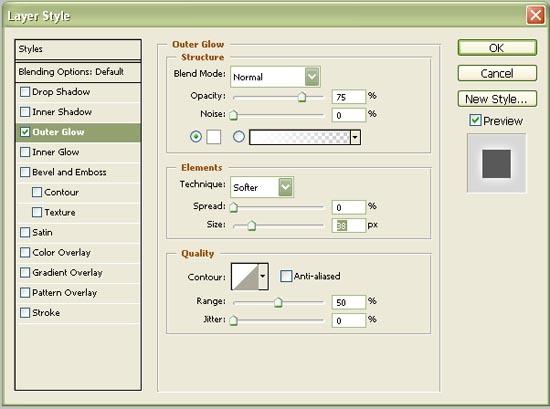Image resolution: width=550 pixels, height=409 pixels.
Task: Click the New Style... button
Action: pos(497,99)
